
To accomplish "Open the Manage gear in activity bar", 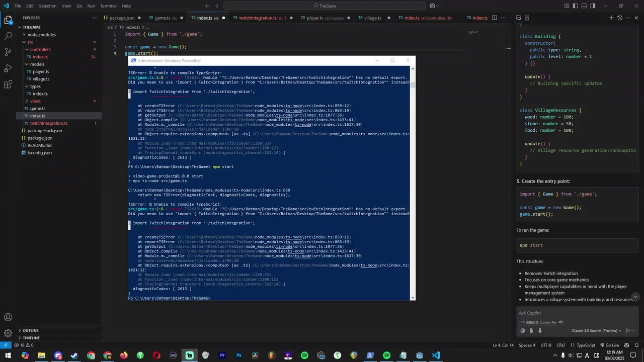I will click(x=8, y=333).
